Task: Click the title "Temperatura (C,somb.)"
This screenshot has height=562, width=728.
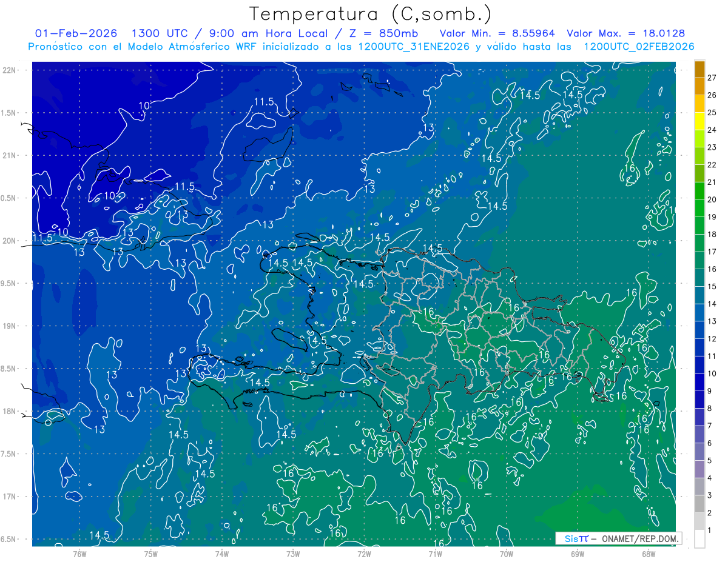Action: [x=371, y=15]
